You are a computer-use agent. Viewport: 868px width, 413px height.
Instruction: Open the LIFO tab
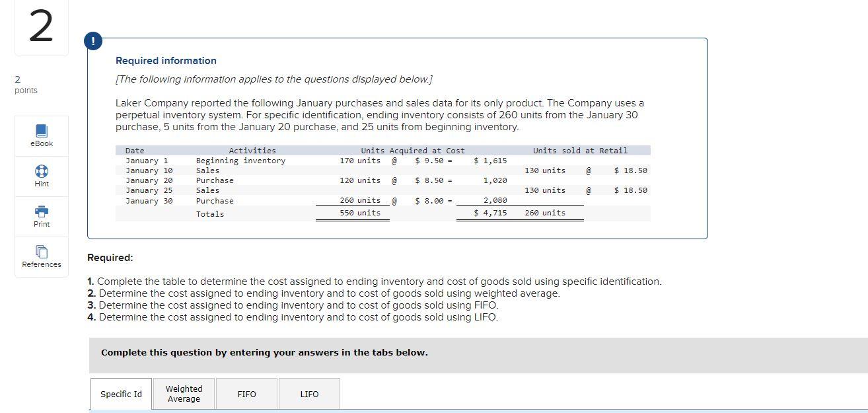(309, 394)
